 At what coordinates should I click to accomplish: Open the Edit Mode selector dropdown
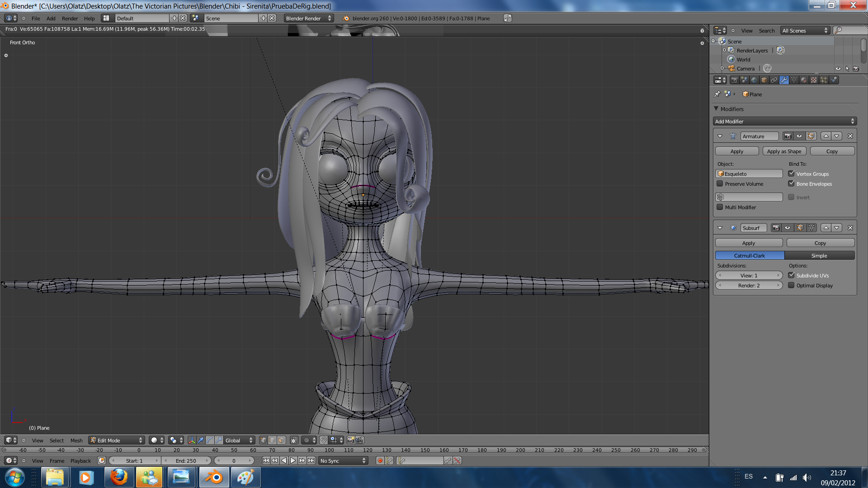(117, 440)
